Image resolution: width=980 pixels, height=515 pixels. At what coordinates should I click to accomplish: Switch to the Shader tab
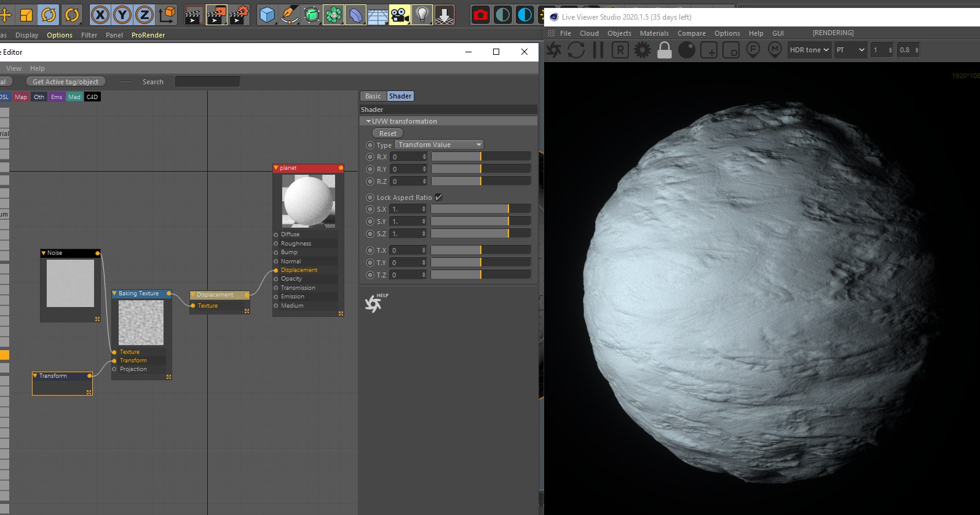pos(400,96)
